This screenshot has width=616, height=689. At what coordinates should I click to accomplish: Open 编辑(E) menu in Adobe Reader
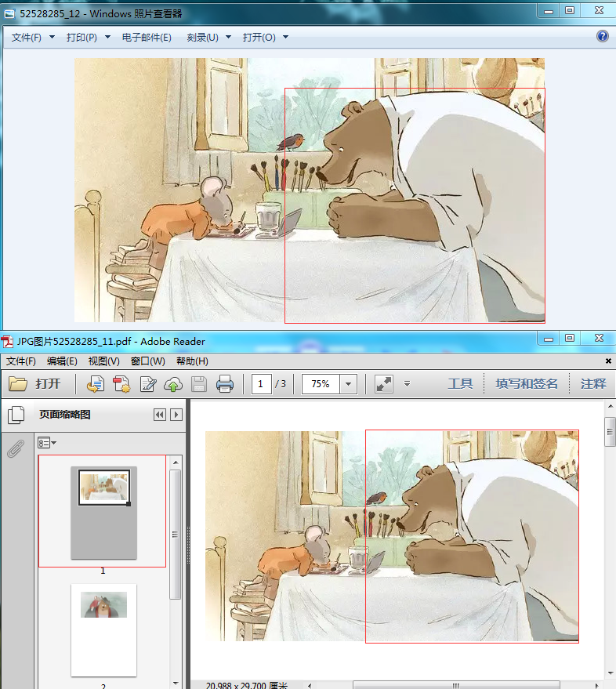[x=62, y=361]
